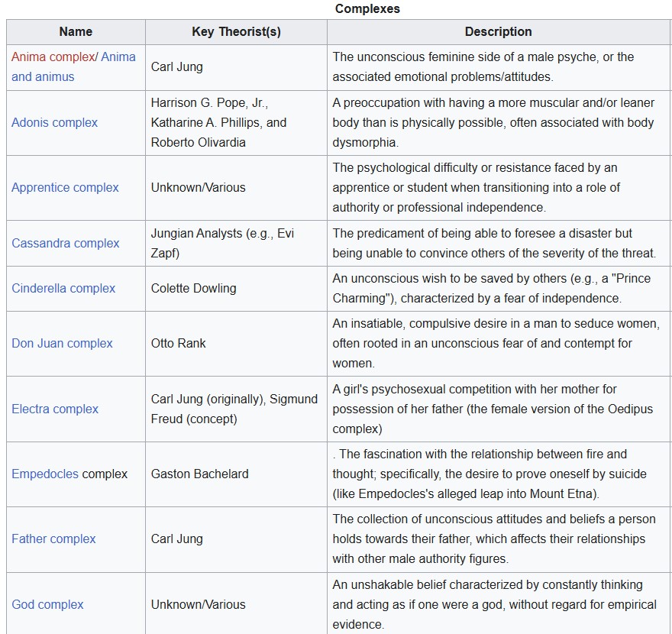Open the red Anima complex link
This screenshot has height=634, width=672.
(52, 57)
